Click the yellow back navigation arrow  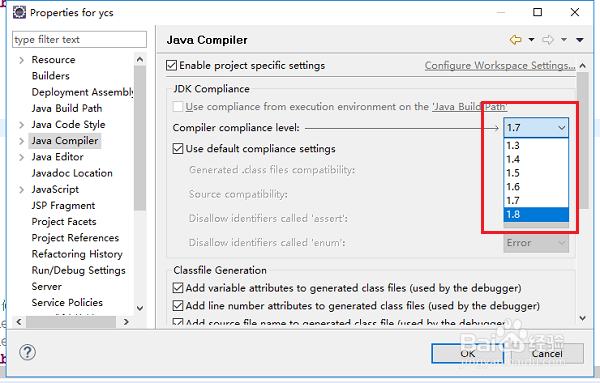[515, 40]
